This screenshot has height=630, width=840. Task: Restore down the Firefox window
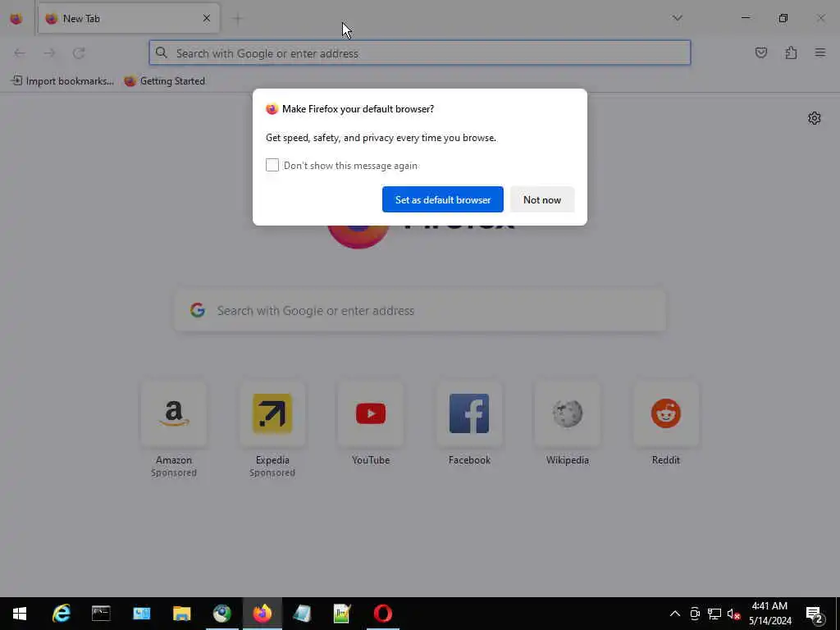[783, 18]
